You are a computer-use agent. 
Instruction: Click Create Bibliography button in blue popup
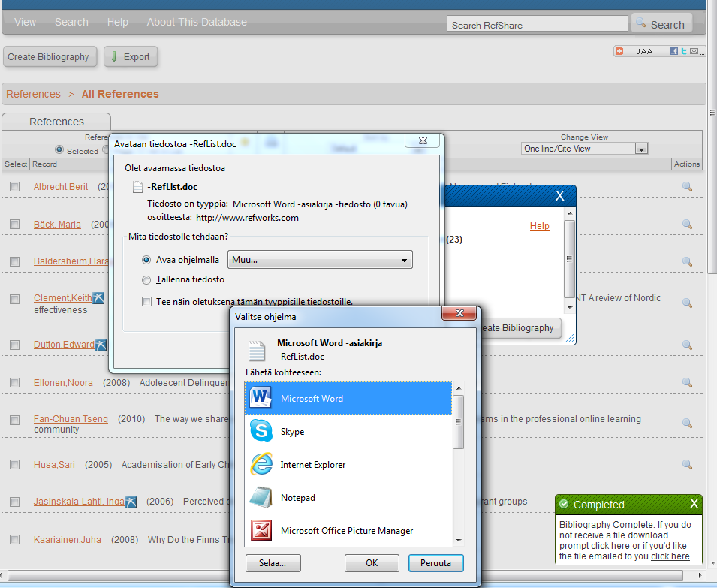coord(519,328)
